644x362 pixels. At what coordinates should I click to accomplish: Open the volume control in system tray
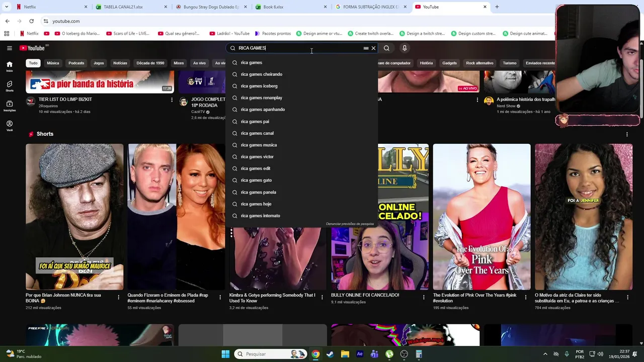pyautogui.click(x=600, y=354)
